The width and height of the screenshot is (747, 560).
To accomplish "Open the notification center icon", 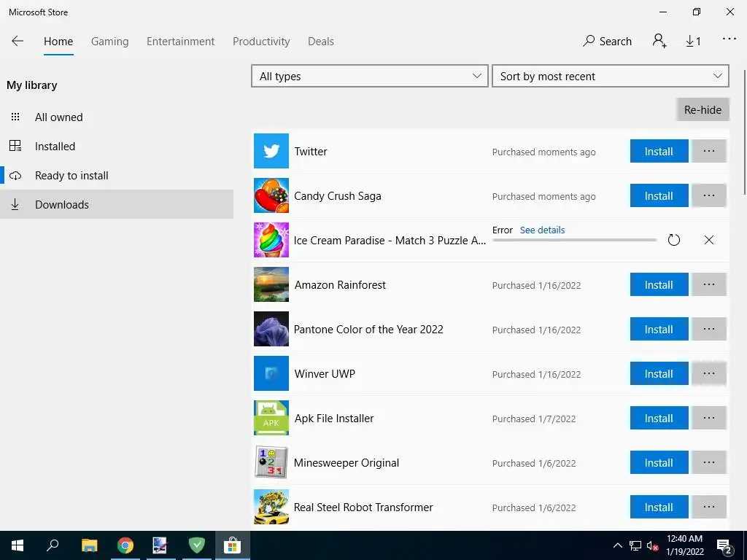I will pos(724,546).
